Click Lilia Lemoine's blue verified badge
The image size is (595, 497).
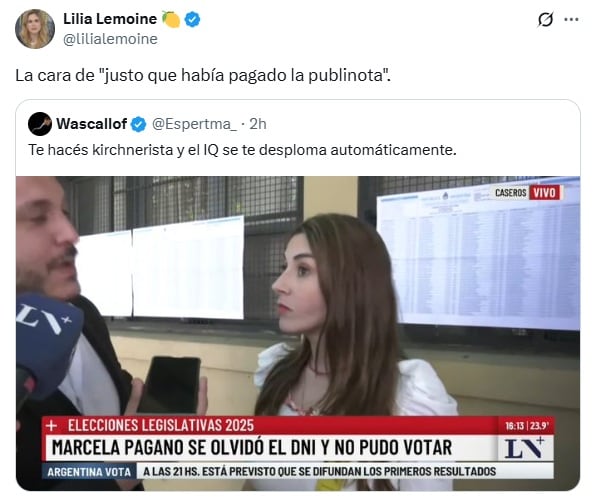point(192,19)
